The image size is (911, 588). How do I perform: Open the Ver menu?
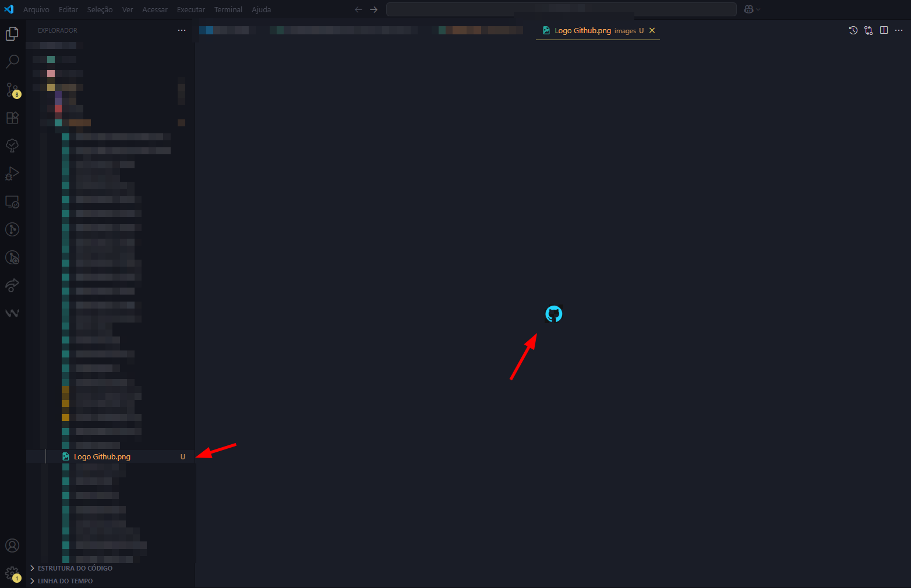pyautogui.click(x=128, y=9)
